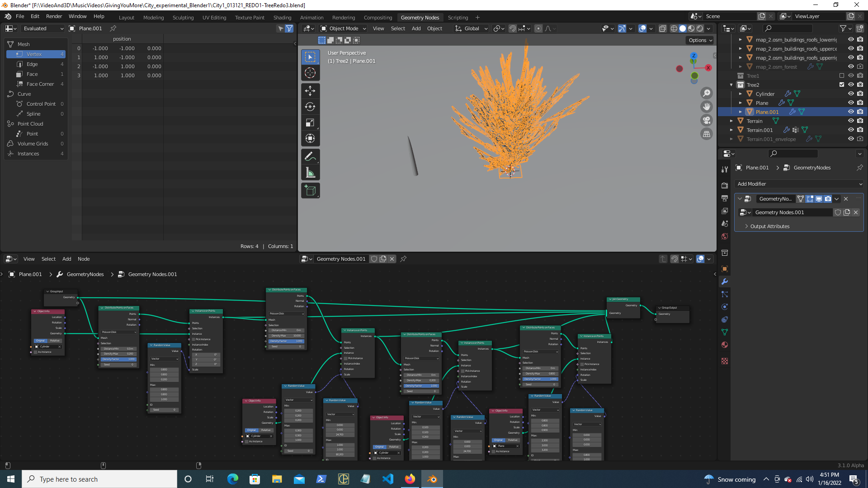The height and width of the screenshot is (488, 868).
Task: Choose the Transform tool
Action: (310, 138)
